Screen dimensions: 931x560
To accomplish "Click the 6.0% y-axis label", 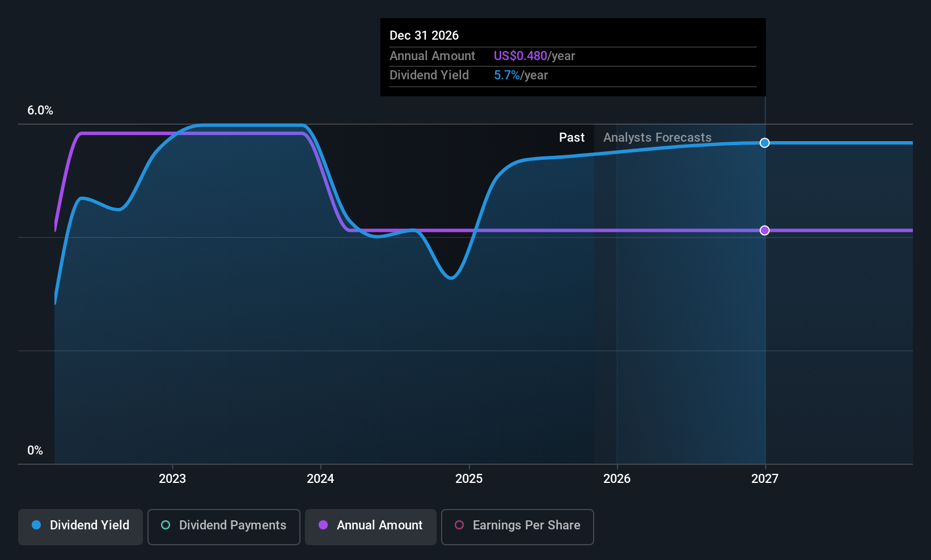I will [40, 111].
